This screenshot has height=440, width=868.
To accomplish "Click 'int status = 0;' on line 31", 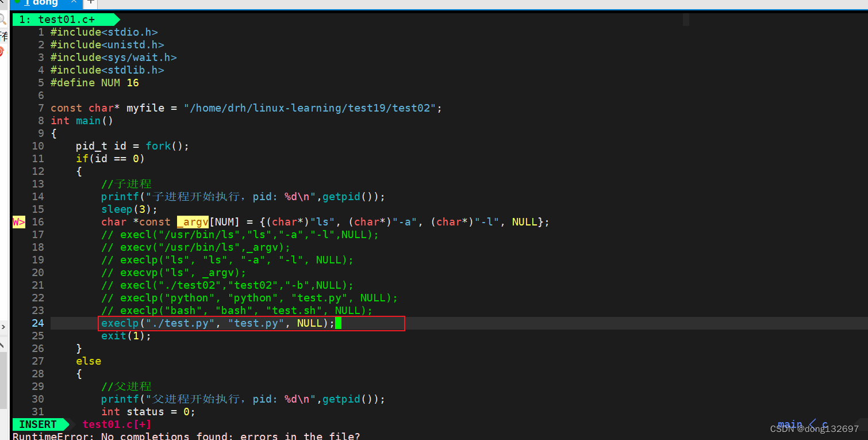I will coord(148,412).
